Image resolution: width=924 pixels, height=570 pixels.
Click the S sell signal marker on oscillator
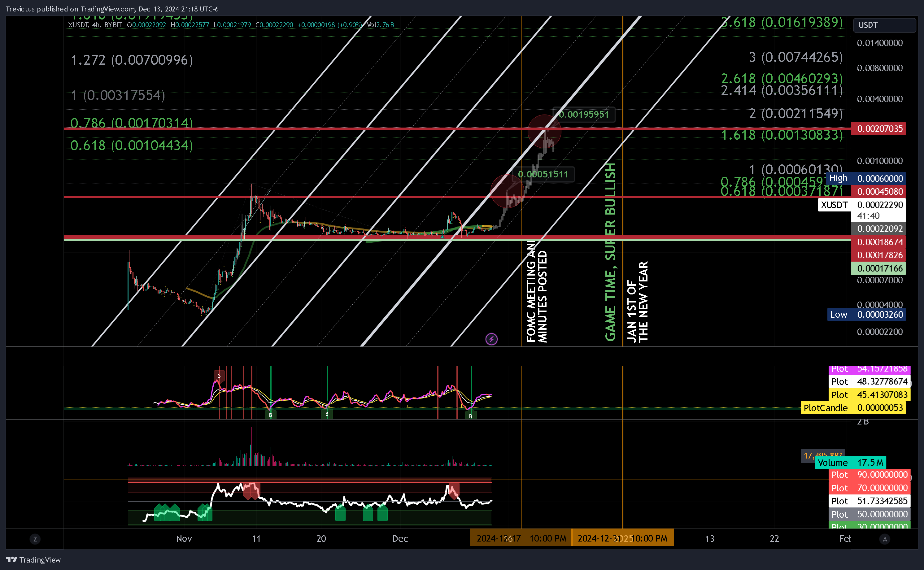(x=219, y=376)
